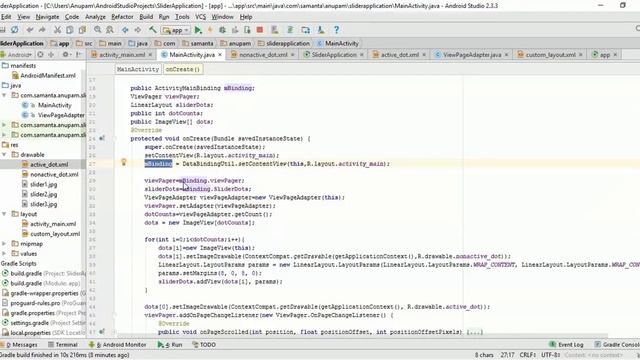Open the Build menu

(x=146, y=17)
